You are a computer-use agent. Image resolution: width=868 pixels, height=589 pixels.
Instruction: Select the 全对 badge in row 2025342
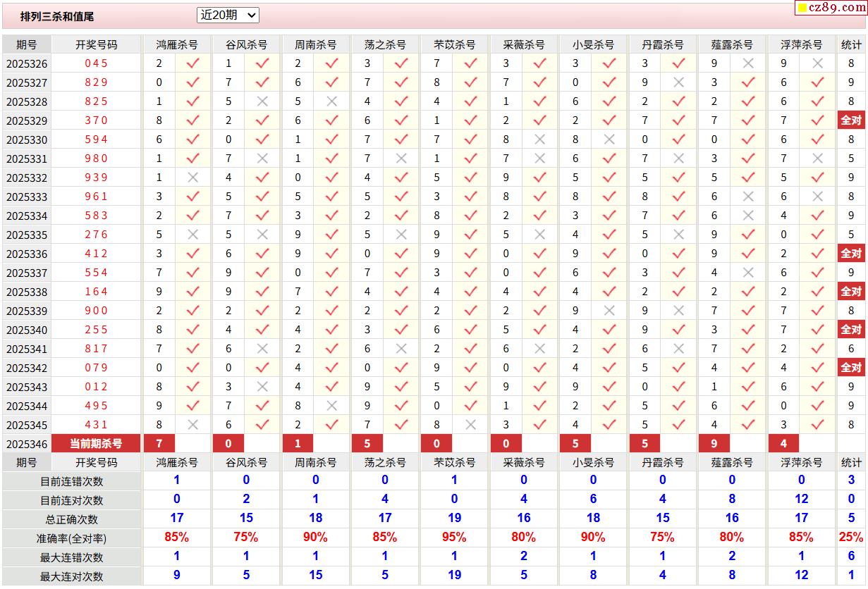[x=851, y=367]
